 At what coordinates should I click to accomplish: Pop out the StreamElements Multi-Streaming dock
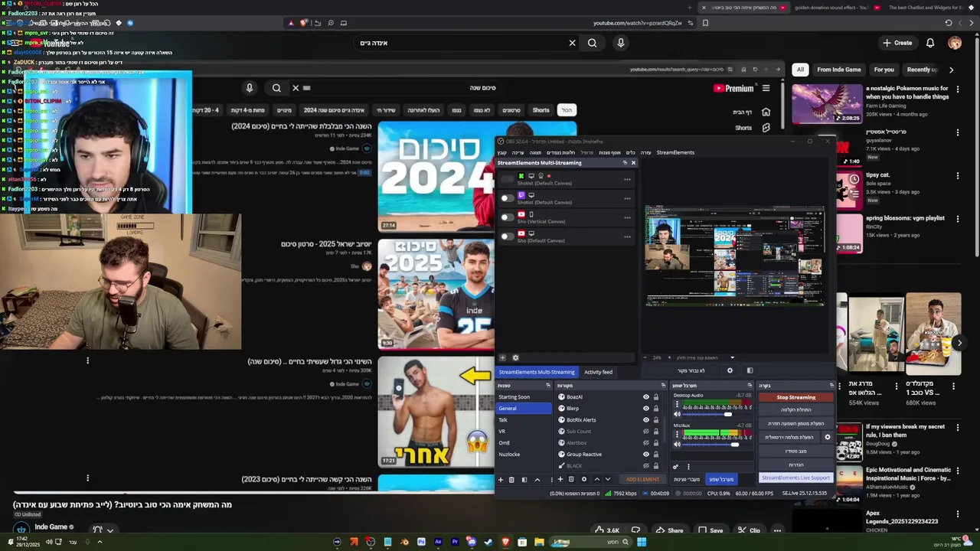[625, 163]
